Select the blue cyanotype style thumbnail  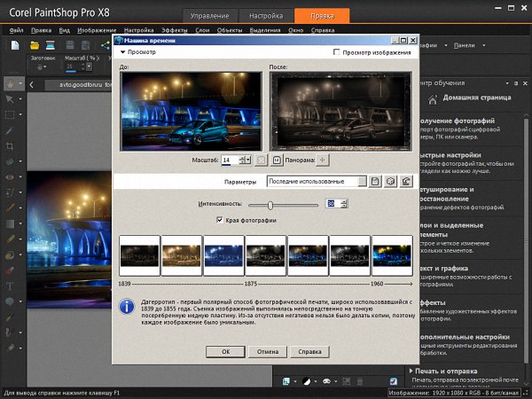coord(223,255)
